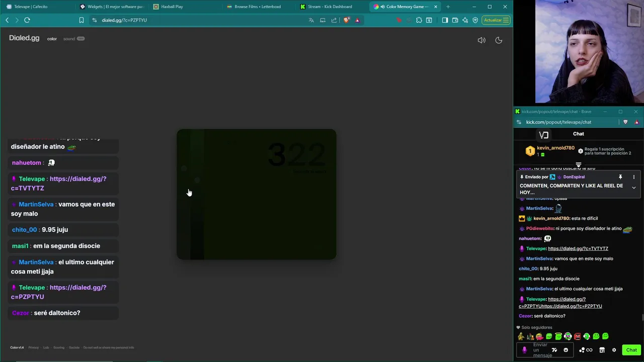
Task: Open the Privacy footer link
Action: coord(33,347)
